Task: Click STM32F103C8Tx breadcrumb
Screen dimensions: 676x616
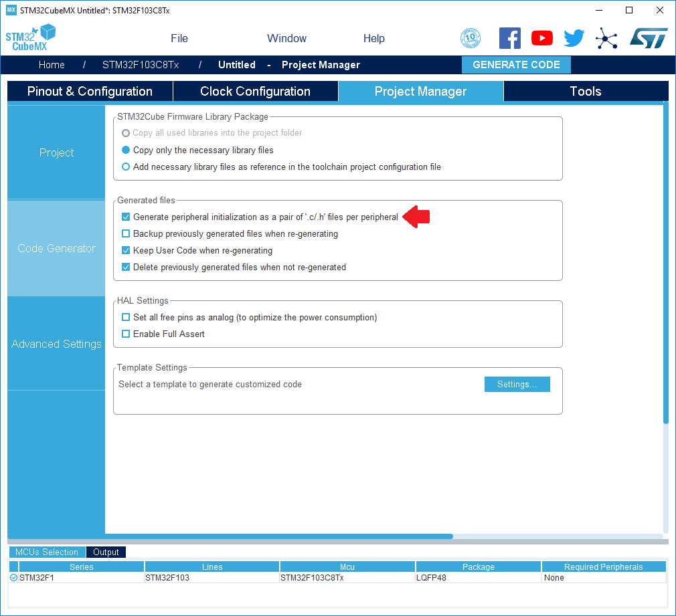Action: [141, 65]
